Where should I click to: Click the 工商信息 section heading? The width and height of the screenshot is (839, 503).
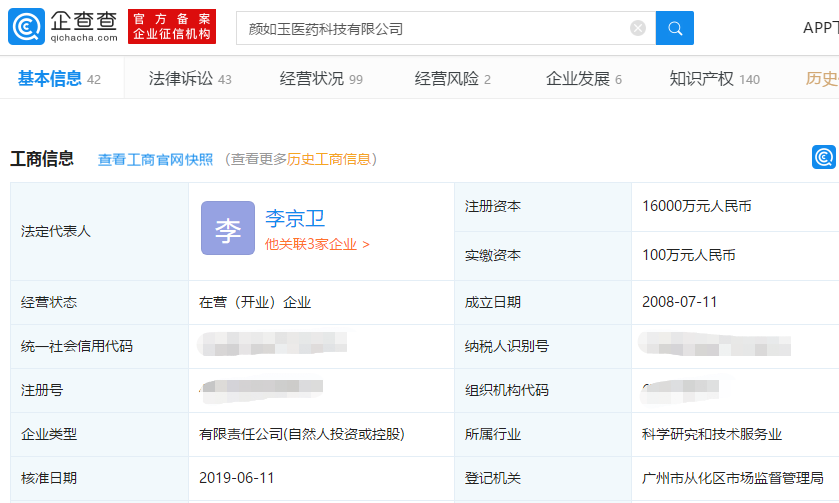coord(42,159)
